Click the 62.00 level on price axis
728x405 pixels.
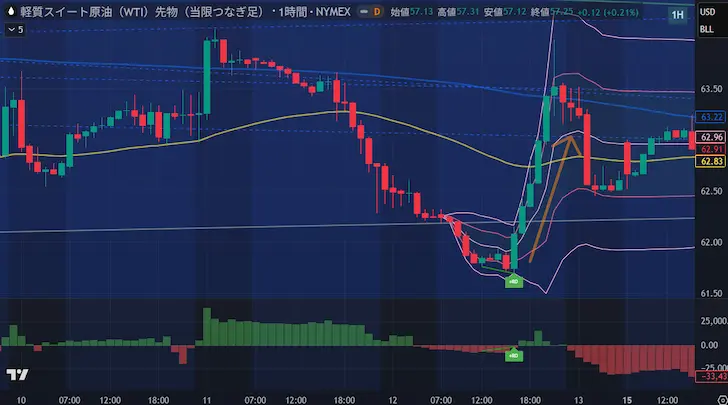click(712, 242)
